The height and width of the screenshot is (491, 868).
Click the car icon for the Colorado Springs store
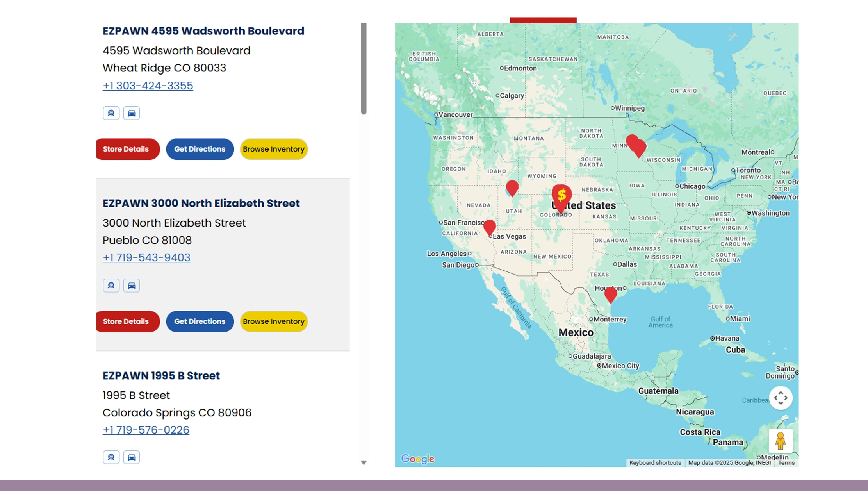pos(132,457)
